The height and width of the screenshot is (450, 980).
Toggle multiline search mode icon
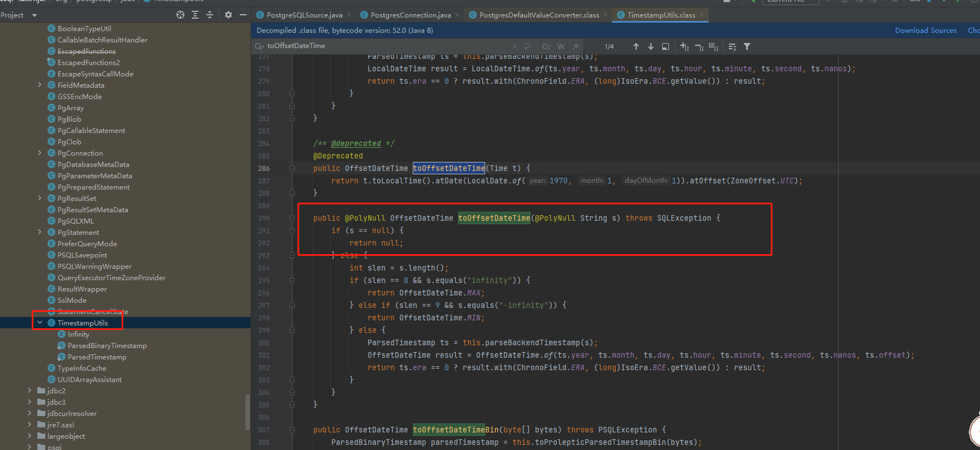click(x=732, y=46)
